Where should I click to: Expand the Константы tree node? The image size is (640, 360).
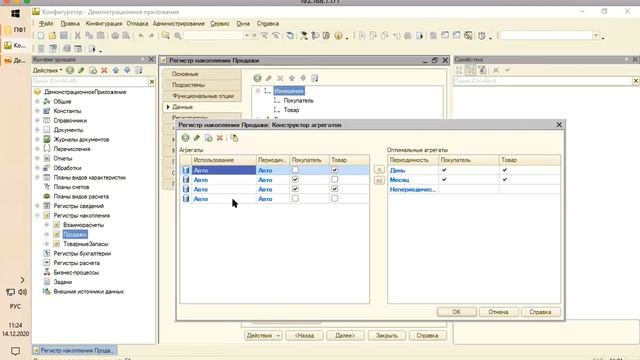tap(37, 111)
